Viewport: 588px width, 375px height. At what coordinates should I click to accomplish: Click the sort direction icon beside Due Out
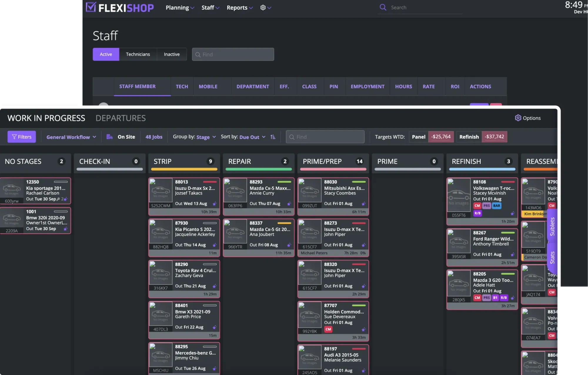coord(273,137)
